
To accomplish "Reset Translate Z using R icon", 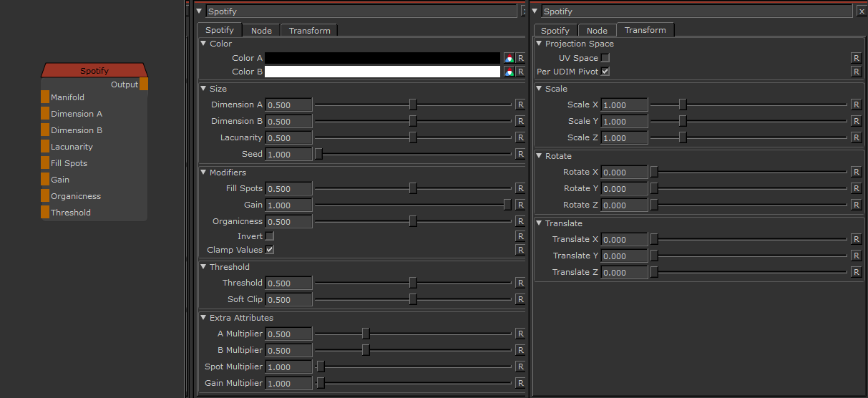I will point(856,273).
